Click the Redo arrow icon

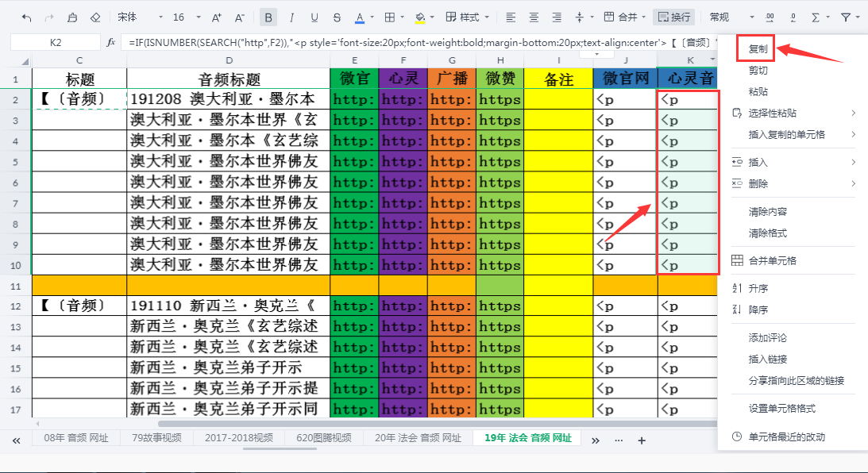tap(49, 17)
